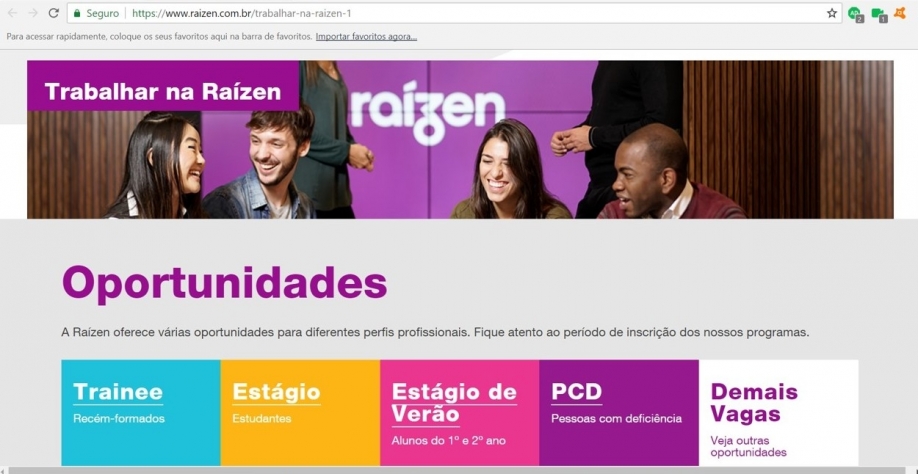Click the browser forward arrow
Screen dimensions: 918x474
tap(33, 13)
